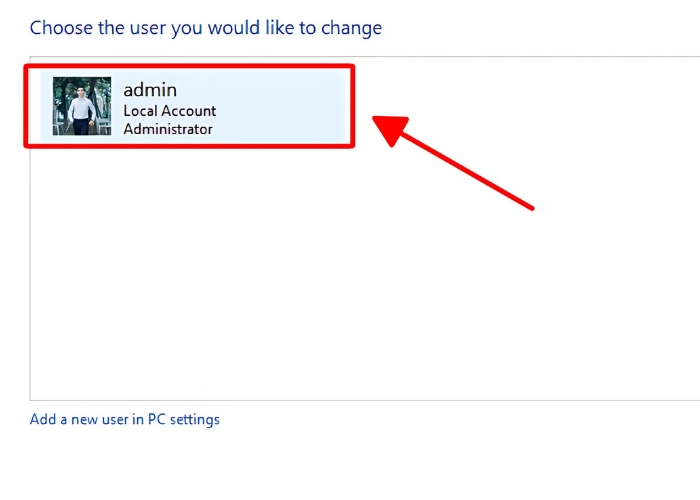Screen dimensions: 700x500
Task: Open "Add a new user in PC settings"
Action: [125, 419]
